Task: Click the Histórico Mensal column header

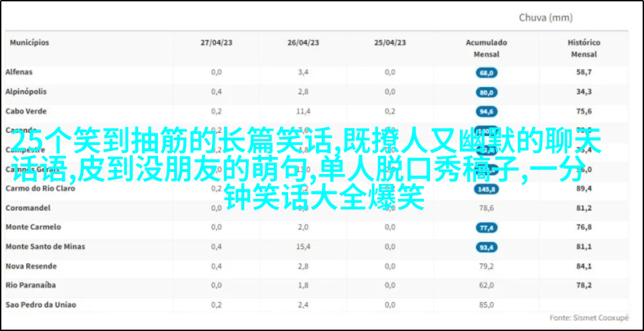Action: pyautogui.click(x=584, y=48)
